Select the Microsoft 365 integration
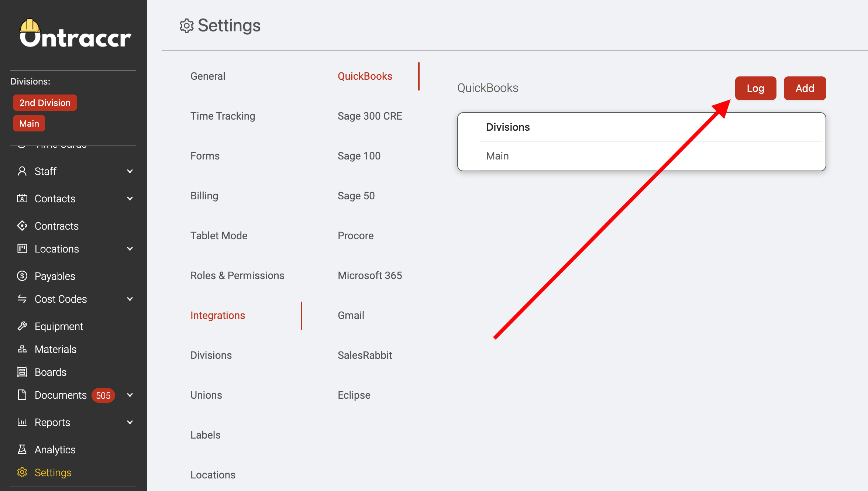This screenshot has width=868, height=491. tap(370, 275)
